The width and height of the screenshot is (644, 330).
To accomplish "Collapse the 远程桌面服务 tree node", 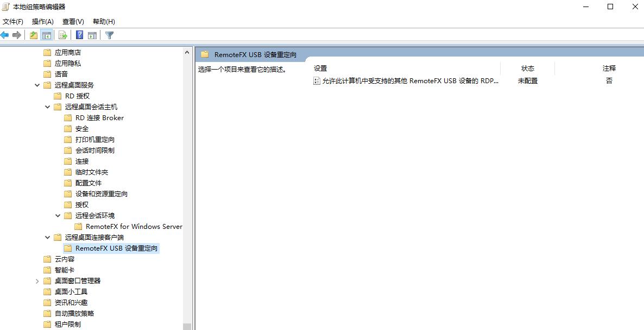I will (x=37, y=85).
